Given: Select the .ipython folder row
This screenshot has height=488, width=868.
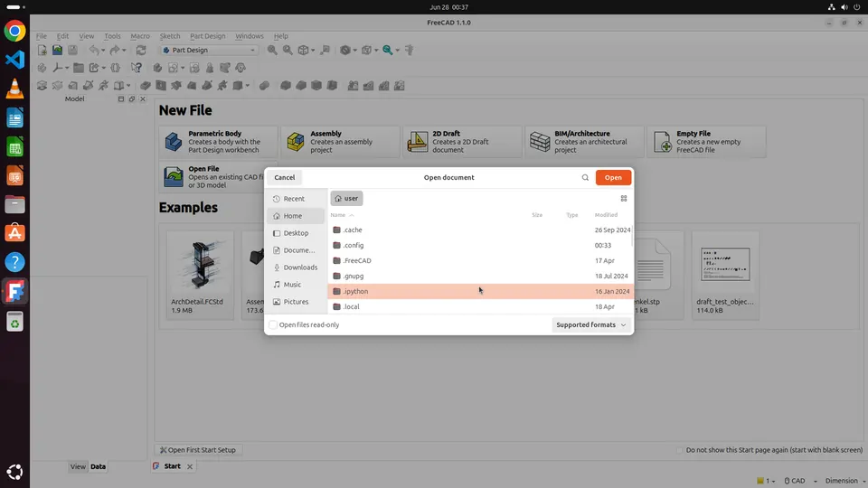Looking at the screenshot, I should coord(480,291).
